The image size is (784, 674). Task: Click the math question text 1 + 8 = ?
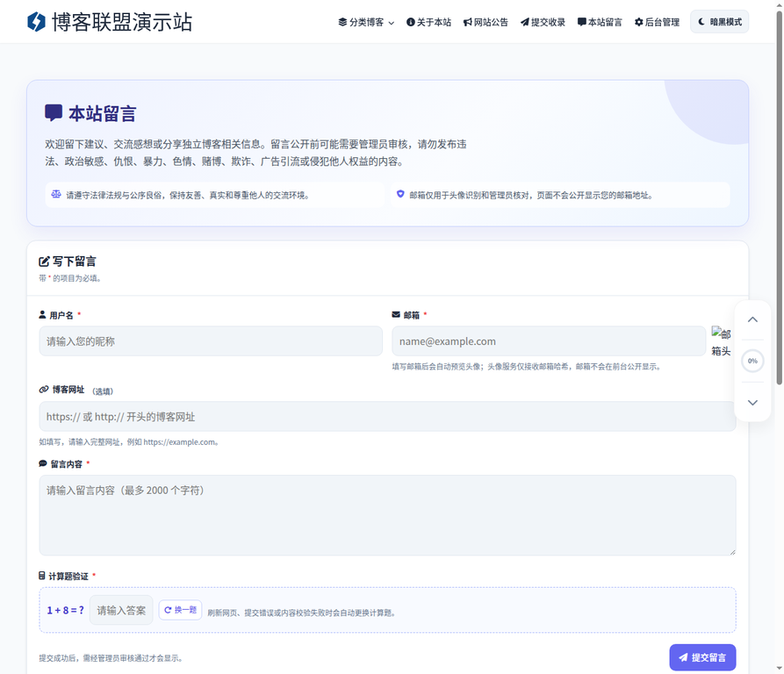66,610
